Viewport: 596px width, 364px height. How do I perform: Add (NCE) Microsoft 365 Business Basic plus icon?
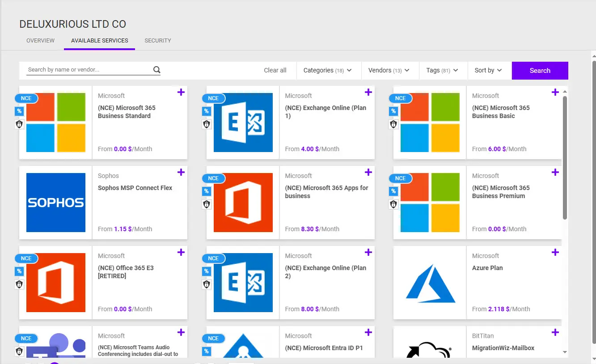(555, 92)
